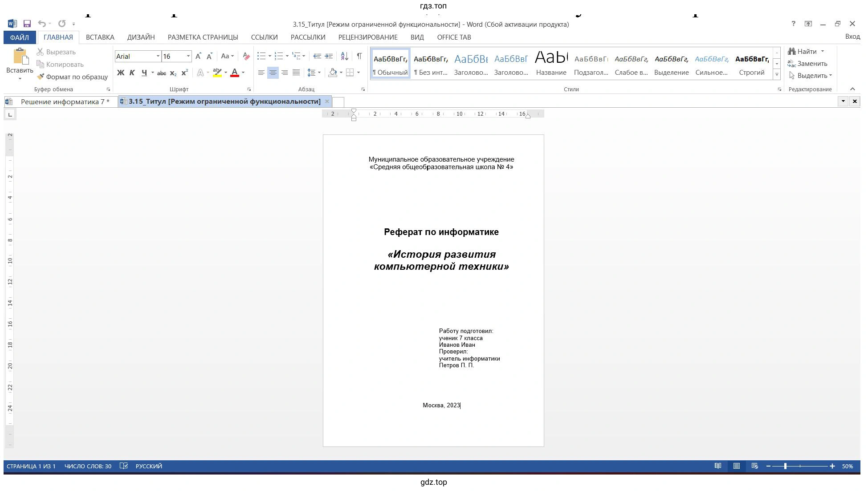This screenshot has width=868, height=491.
Task: Click the ЧИСЛО СЛОВ: 30 word count
Action: click(88, 466)
